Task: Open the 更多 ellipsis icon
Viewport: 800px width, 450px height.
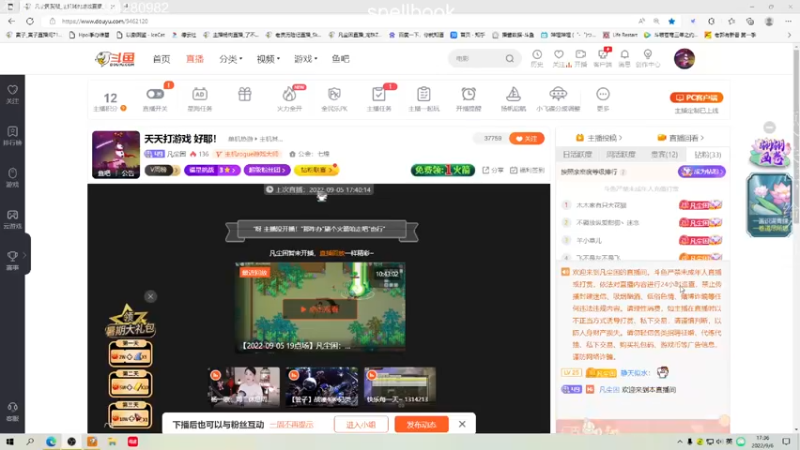Action: [603, 94]
